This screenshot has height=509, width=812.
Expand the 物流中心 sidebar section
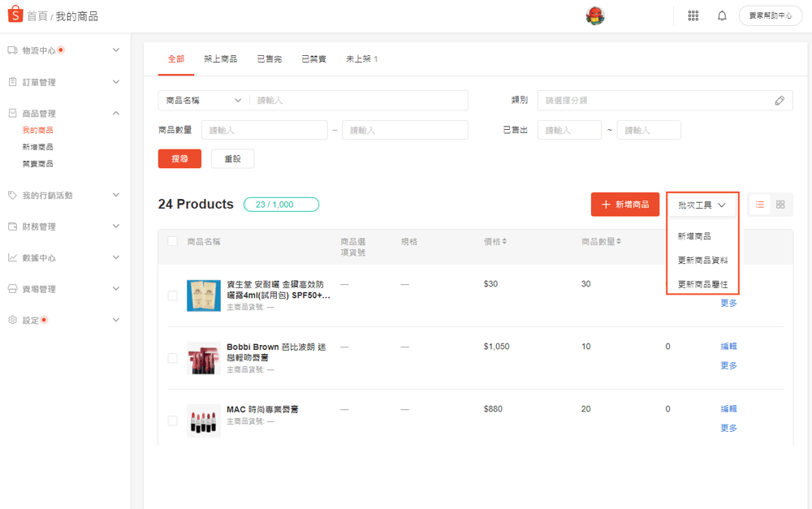pyautogui.click(x=116, y=50)
